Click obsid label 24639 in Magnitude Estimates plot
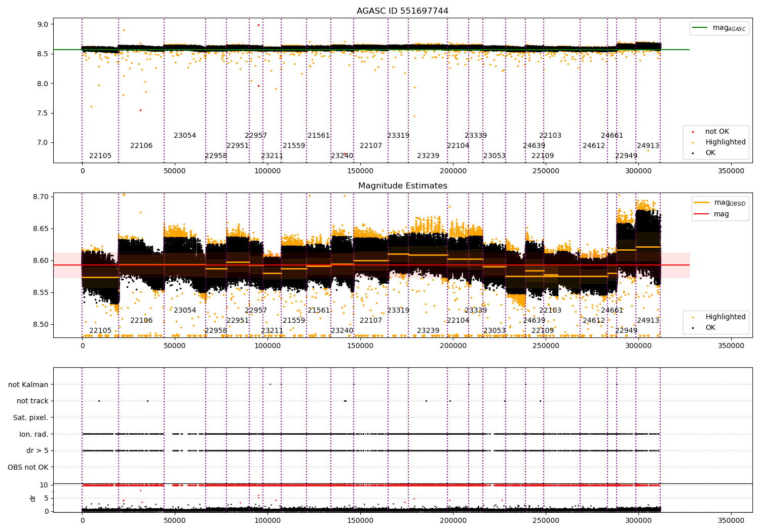Image resolution: width=760 pixels, height=532 pixels. [534, 321]
